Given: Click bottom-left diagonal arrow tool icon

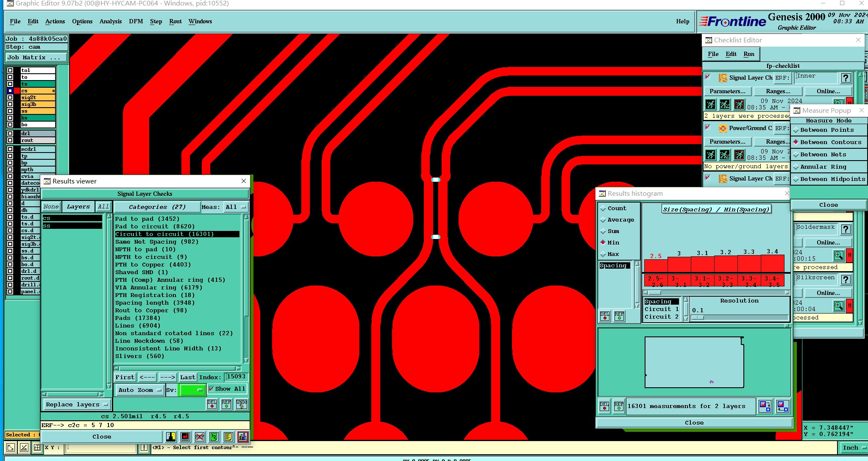Looking at the screenshot, I should point(11,447).
